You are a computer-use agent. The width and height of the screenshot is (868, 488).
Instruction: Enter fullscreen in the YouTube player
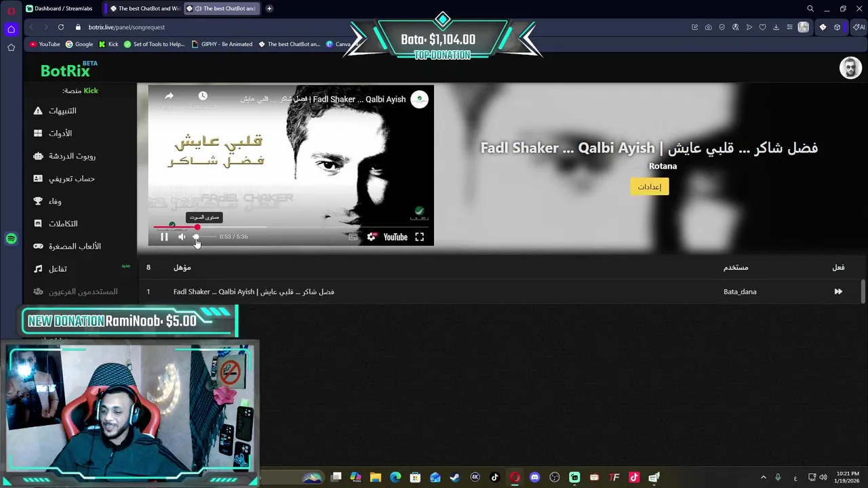[x=419, y=237]
